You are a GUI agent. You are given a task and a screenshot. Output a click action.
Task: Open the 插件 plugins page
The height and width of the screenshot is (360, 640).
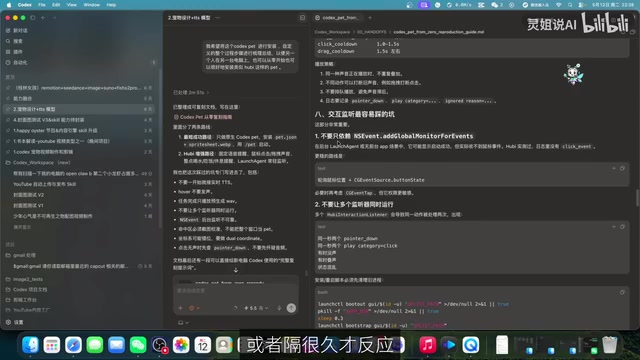[x=18, y=52]
